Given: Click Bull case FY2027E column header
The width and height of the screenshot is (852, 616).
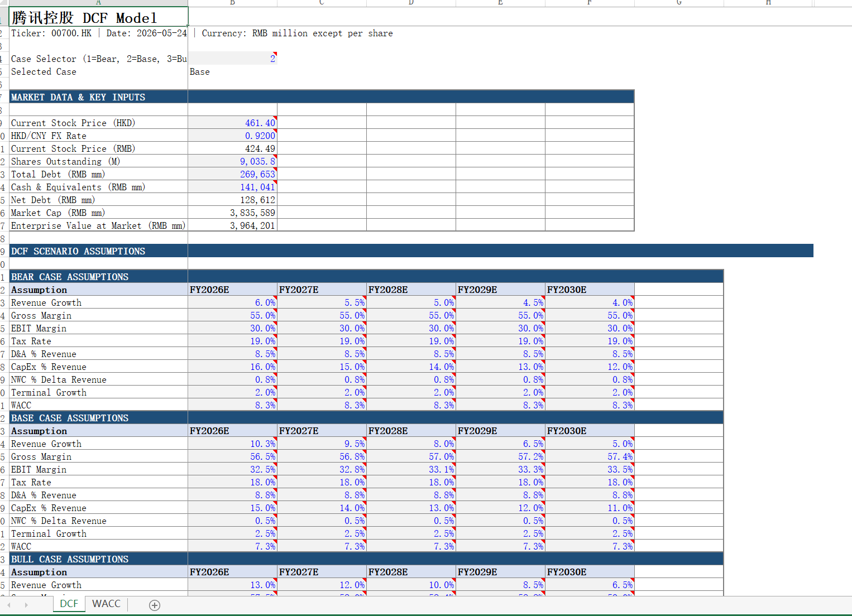Looking at the screenshot, I should pos(322,572).
